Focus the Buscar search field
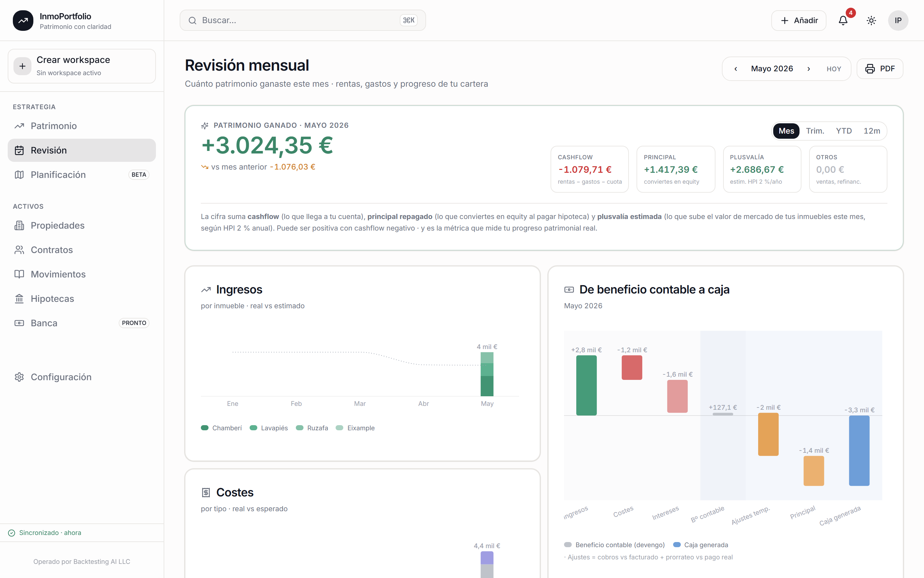Image resolution: width=924 pixels, height=578 pixels. click(303, 21)
